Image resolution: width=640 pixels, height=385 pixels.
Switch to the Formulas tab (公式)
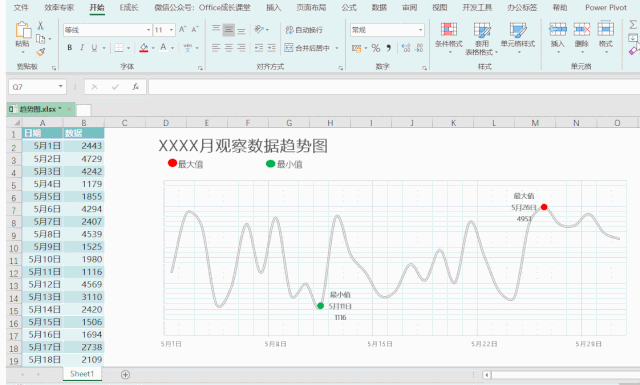349,7
